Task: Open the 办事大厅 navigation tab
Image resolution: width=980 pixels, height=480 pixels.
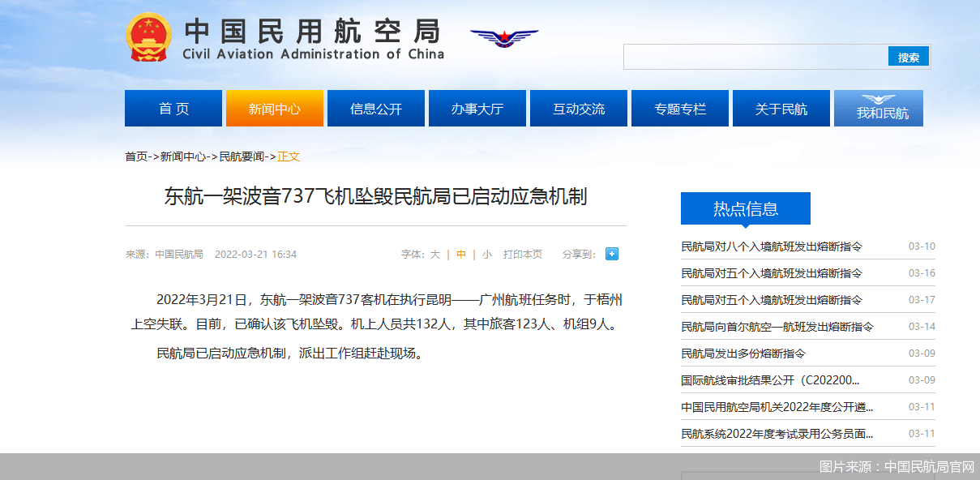Action: tap(477, 109)
